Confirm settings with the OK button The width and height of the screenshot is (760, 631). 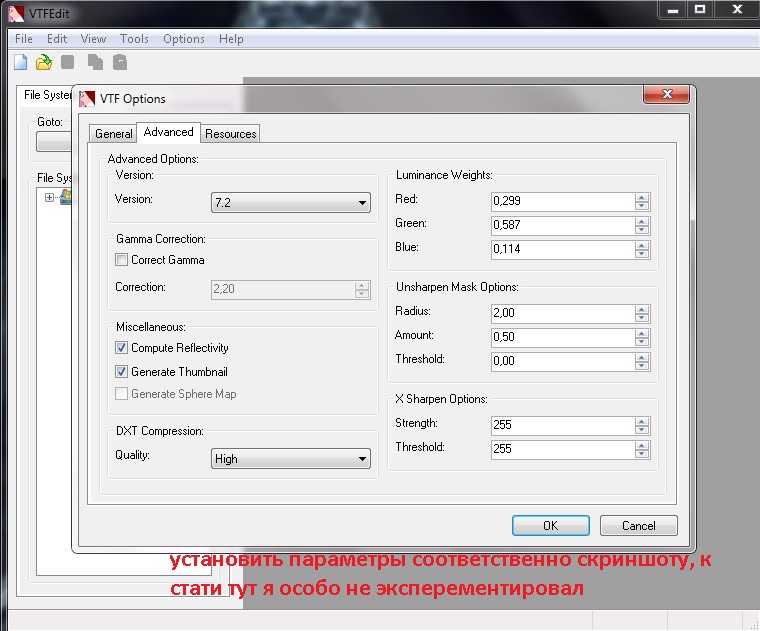tap(551, 526)
